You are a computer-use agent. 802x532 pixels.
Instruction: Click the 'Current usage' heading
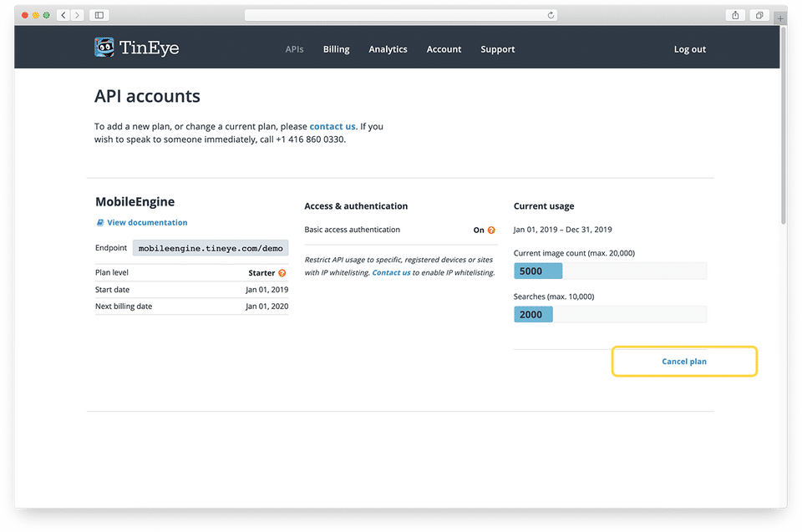point(544,206)
